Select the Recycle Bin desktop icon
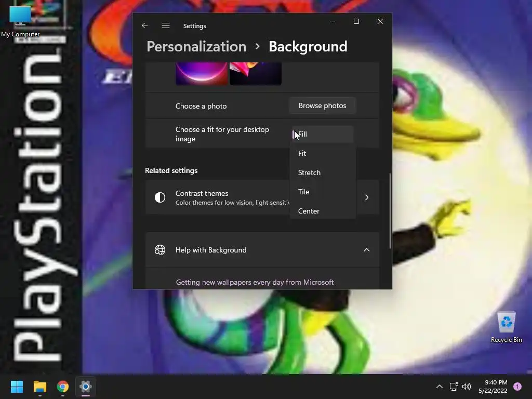Screen dimensions: 532x399 coord(506,327)
